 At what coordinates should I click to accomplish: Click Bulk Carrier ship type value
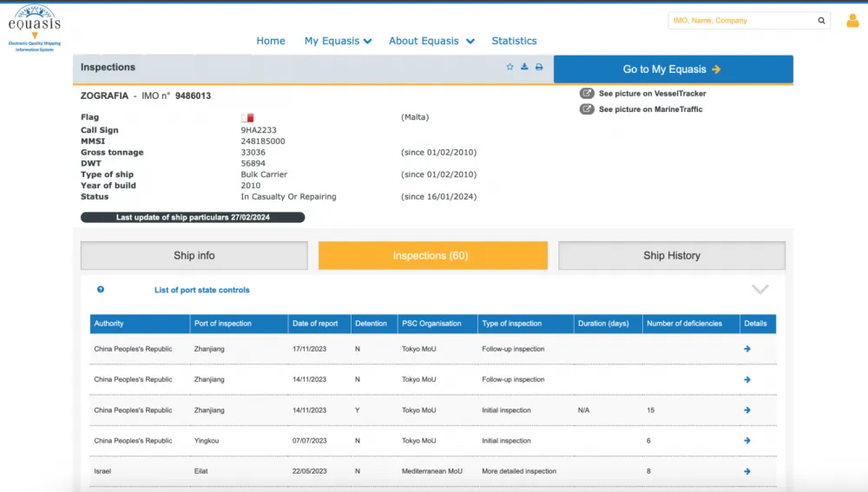(264, 174)
